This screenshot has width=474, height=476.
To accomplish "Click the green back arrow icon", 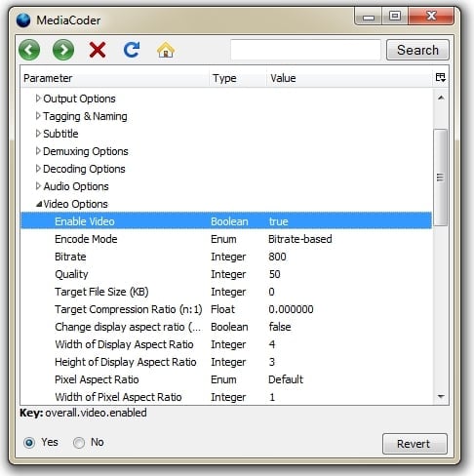I will click(x=29, y=50).
